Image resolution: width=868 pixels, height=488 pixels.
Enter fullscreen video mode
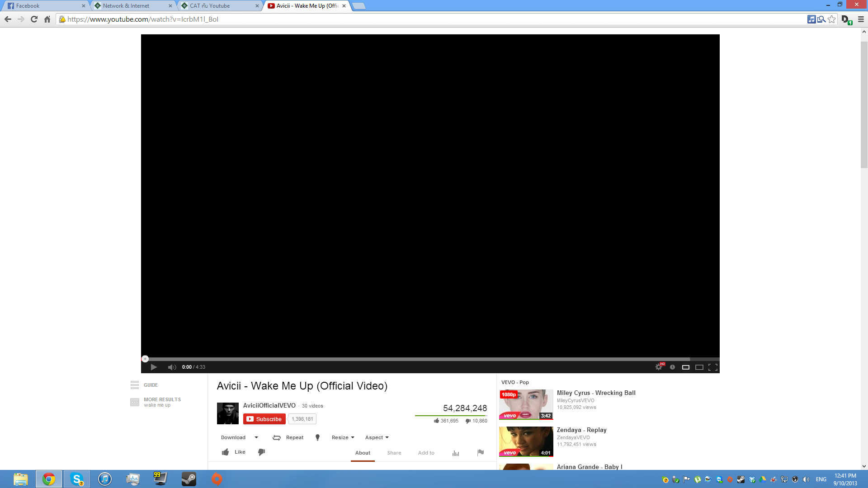tap(713, 367)
